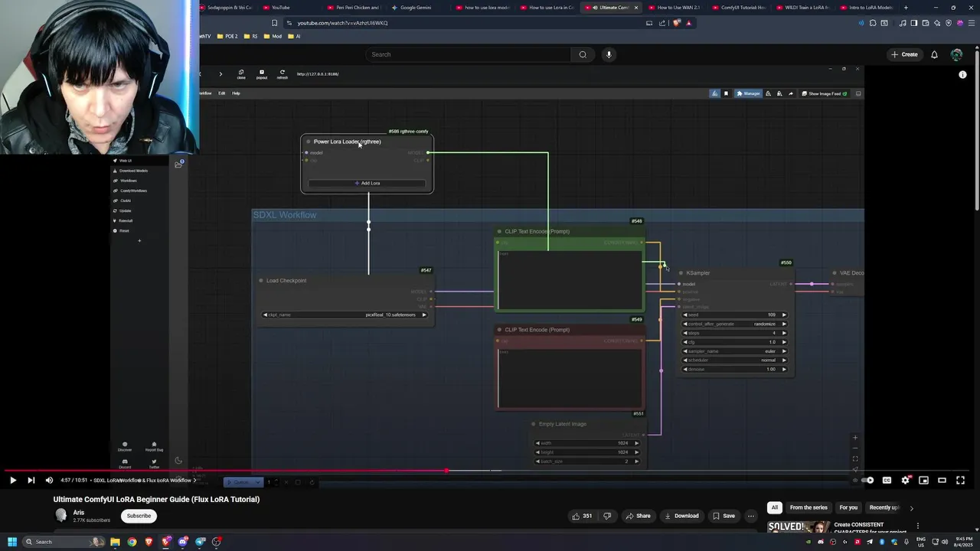This screenshot has height=551, width=980.
Task: Switch to miniplayer mode
Action: [923, 481]
